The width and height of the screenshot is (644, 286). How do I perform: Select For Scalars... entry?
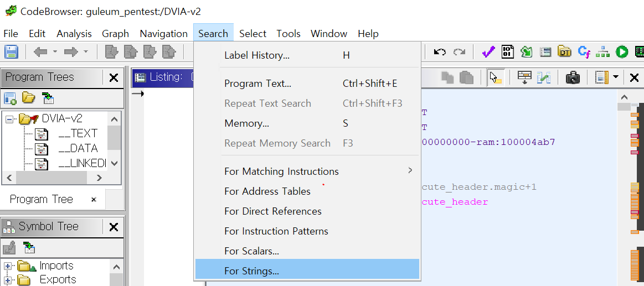(x=307, y=251)
